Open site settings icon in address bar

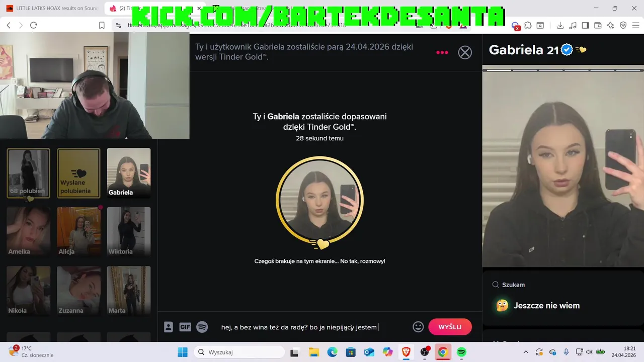[118, 25]
